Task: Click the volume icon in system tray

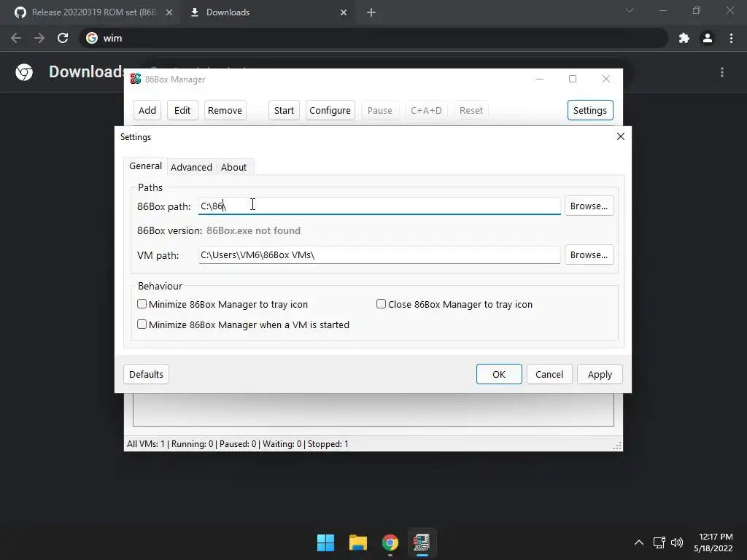Action: (676, 542)
